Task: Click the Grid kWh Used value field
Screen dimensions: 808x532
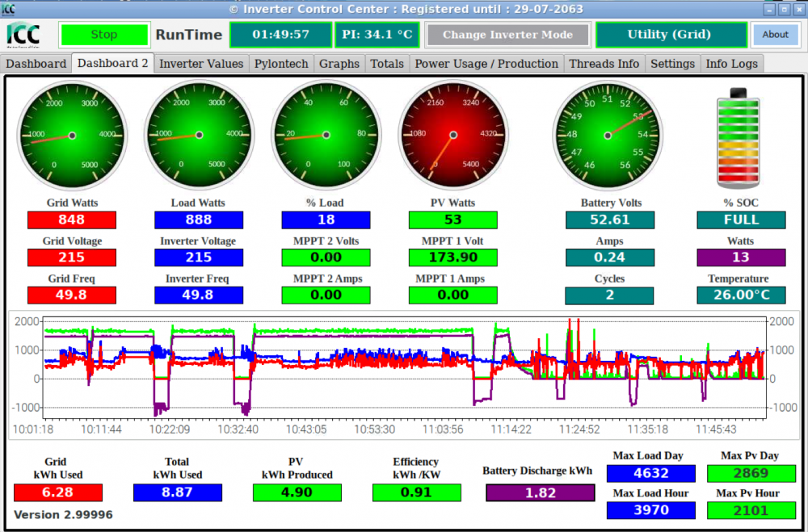Action: tap(57, 492)
